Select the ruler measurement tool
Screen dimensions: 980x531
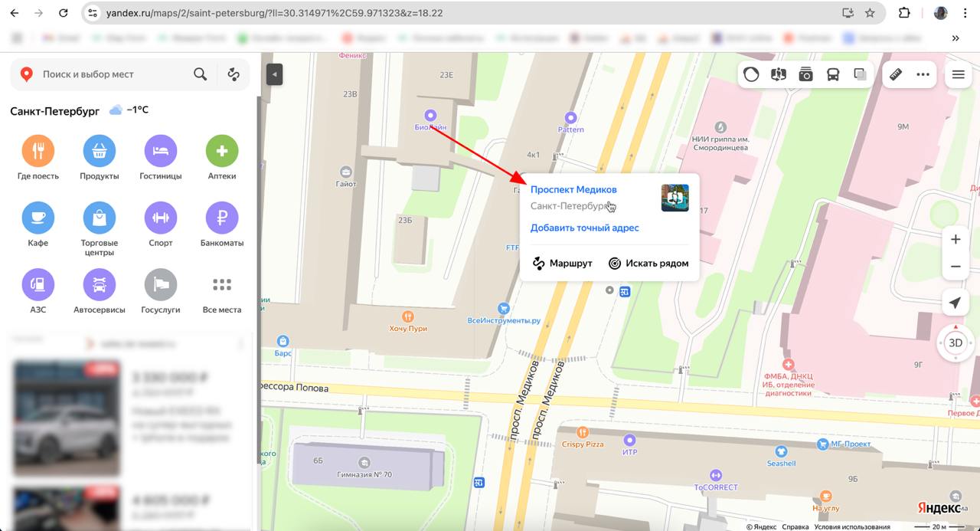pyautogui.click(x=895, y=74)
